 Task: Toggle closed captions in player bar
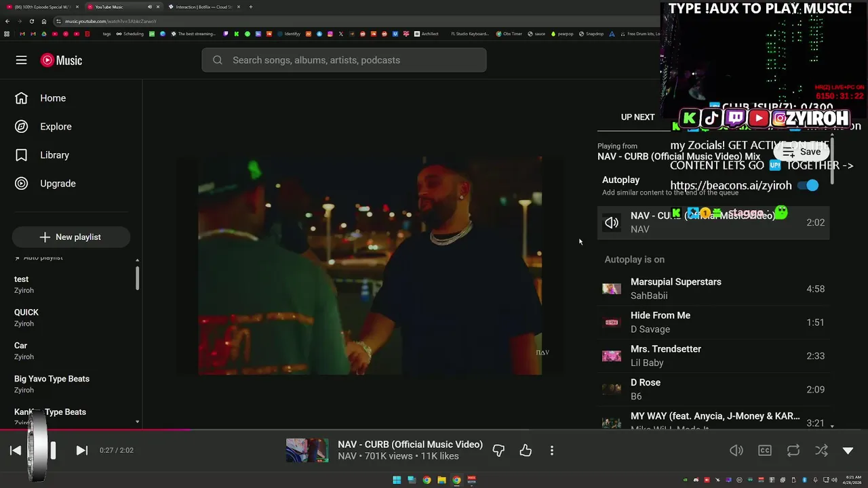coord(765,451)
